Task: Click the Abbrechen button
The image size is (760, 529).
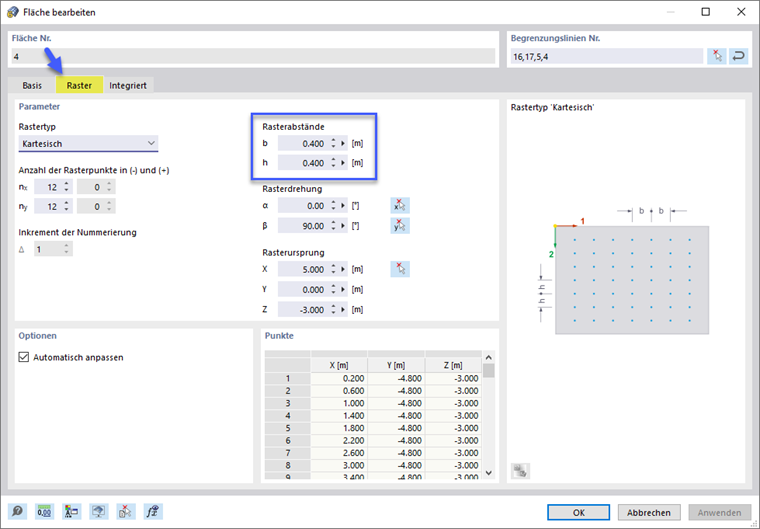Action: (x=649, y=513)
